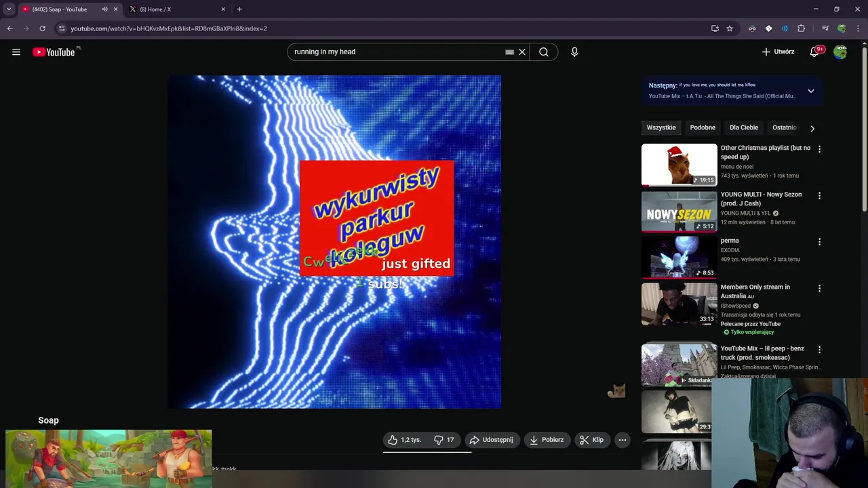Screen dimensions: 868x488
Task: Select the Dla Ciebie filter chip
Action: [x=744, y=127]
